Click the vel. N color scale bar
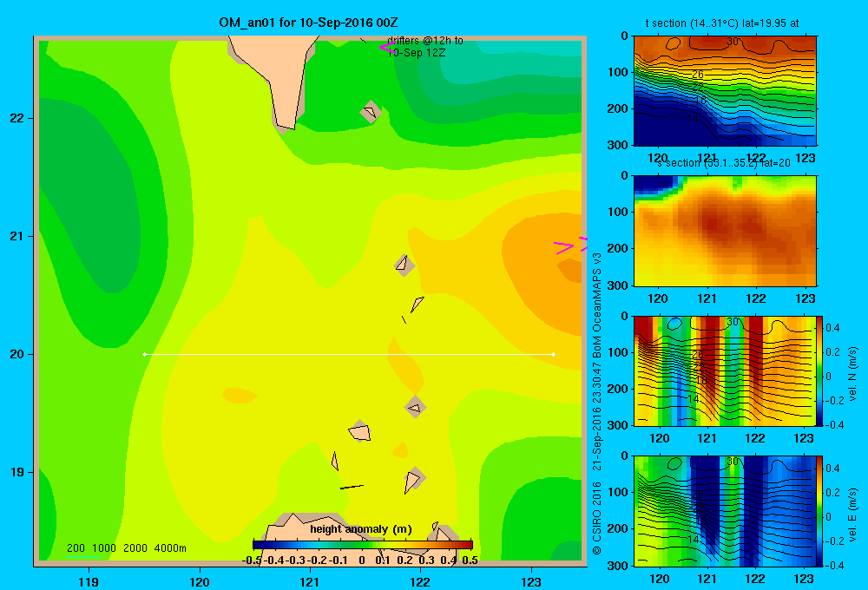The width and height of the screenshot is (868, 590). click(820, 370)
